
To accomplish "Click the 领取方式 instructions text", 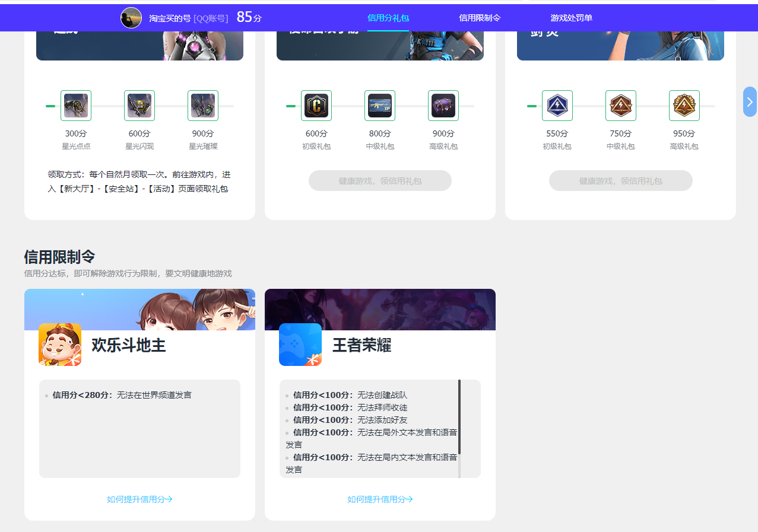I will tap(139, 181).
